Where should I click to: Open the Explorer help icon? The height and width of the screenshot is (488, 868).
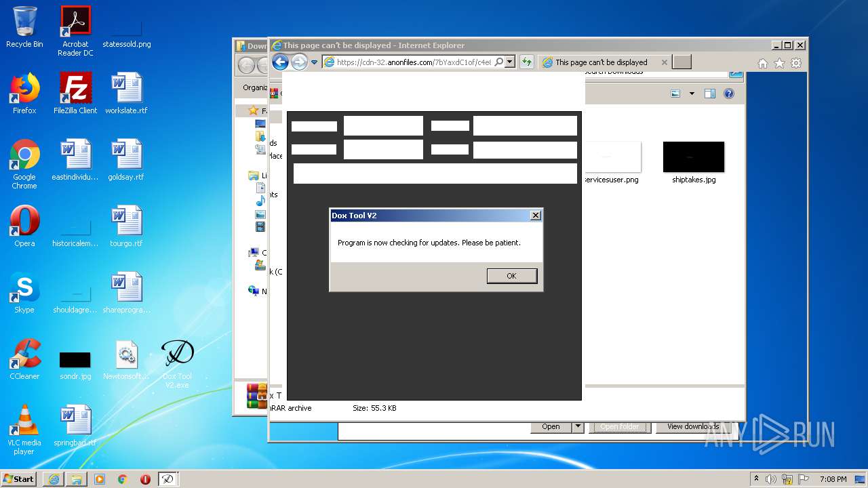point(729,94)
